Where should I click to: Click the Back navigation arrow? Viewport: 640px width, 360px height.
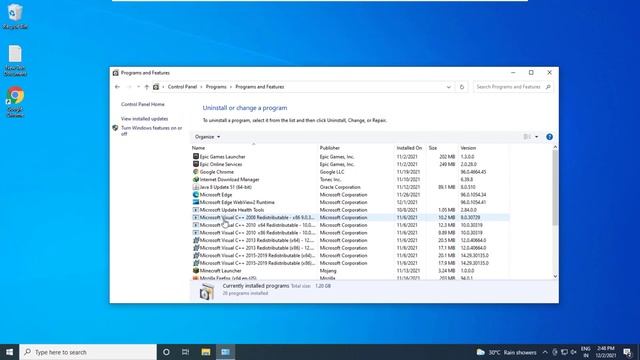coord(118,87)
